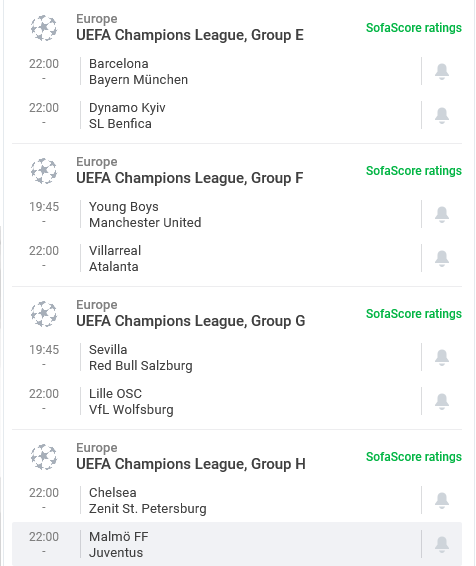Click bell icon for Chelsea vs Zenit
The height and width of the screenshot is (566, 476).
click(x=442, y=500)
